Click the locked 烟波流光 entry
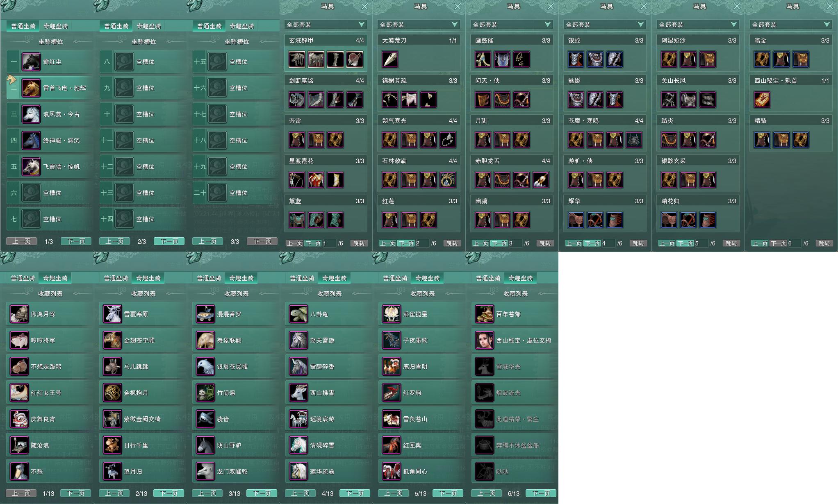The width and height of the screenshot is (838, 504). [515, 393]
